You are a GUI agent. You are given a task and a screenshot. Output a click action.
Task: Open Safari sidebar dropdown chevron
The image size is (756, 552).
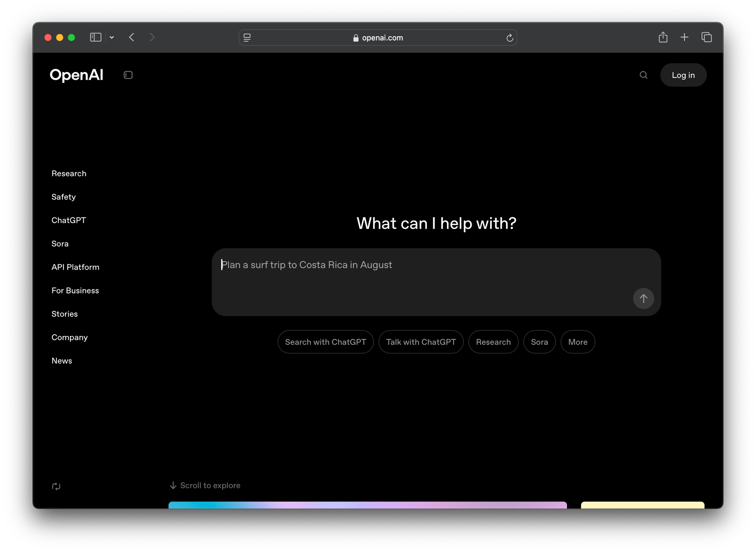(112, 37)
